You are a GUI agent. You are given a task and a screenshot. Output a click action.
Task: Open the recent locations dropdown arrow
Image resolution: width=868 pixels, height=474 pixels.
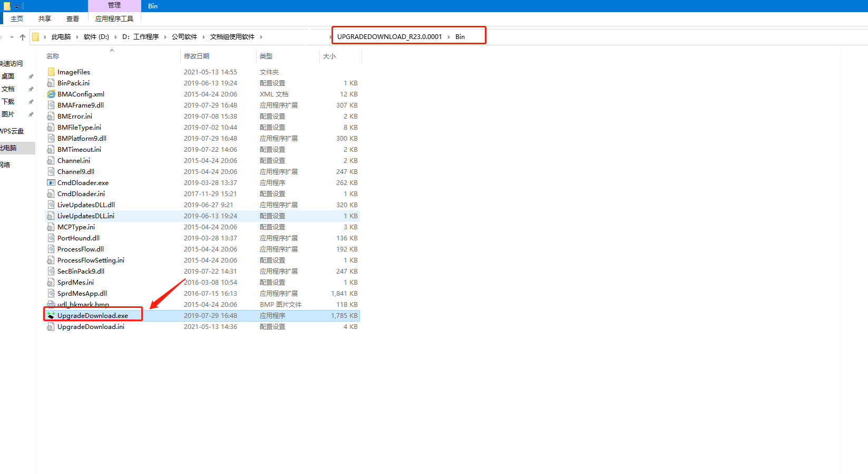pos(12,37)
